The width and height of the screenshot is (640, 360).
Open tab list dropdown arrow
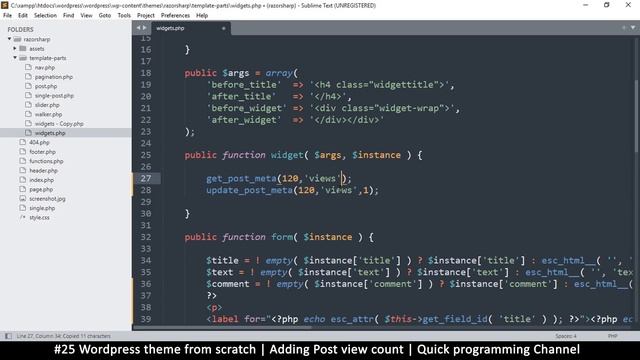[x=633, y=28]
